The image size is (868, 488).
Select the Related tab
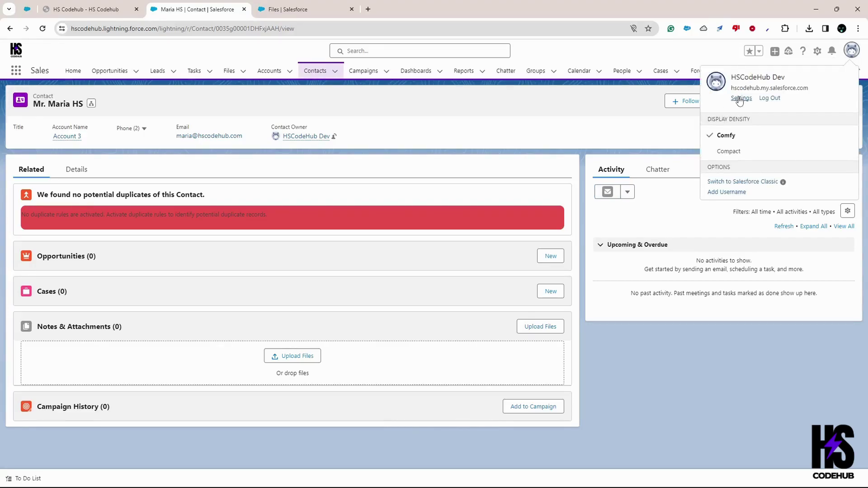pyautogui.click(x=31, y=169)
